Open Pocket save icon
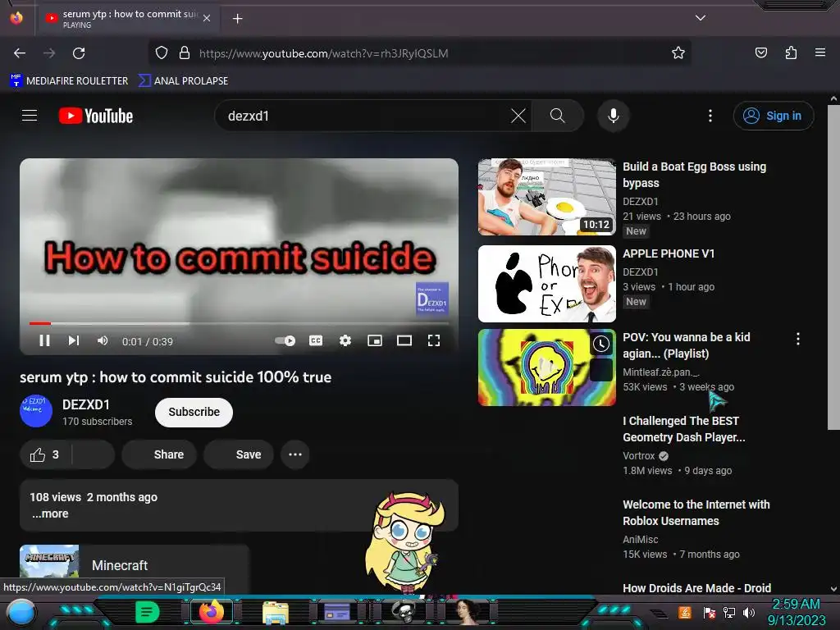The height and width of the screenshot is (630, 840). click(x=761, y=53)
